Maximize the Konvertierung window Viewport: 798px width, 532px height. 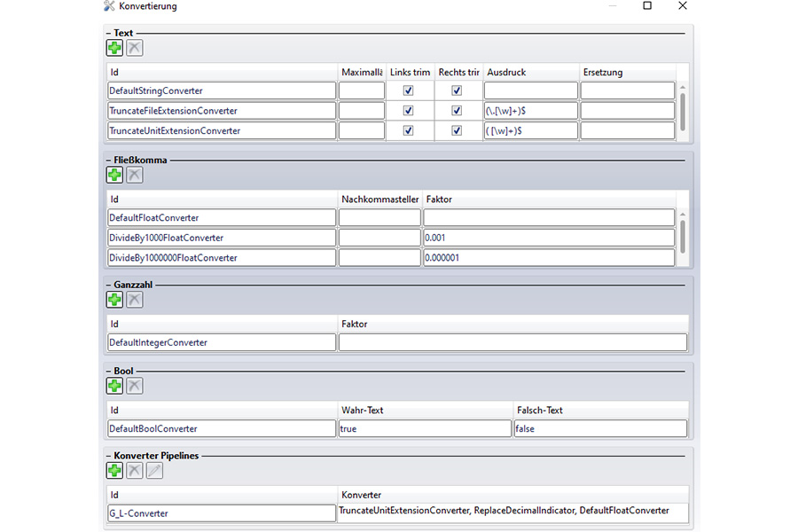(x=647, y=6)
